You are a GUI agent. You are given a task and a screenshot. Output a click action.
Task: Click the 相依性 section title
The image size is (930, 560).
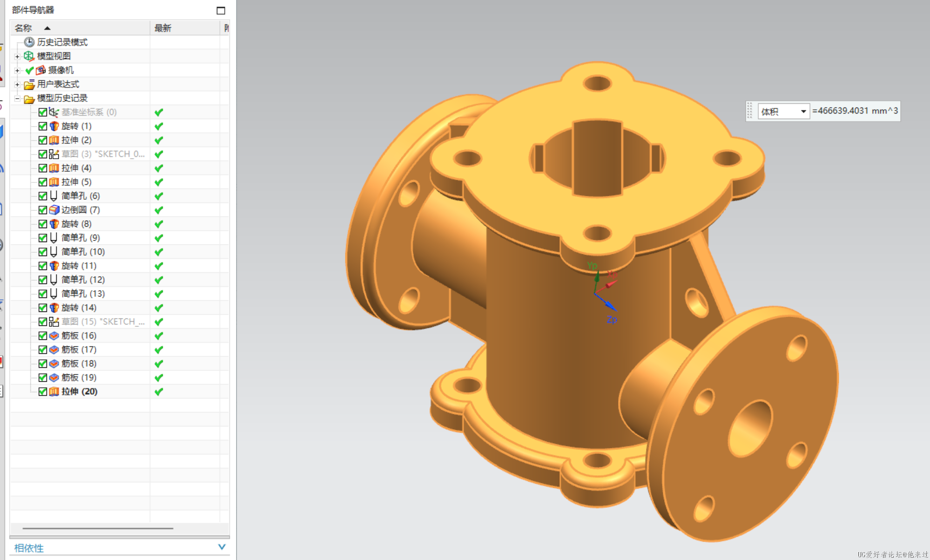click(29, 548)
